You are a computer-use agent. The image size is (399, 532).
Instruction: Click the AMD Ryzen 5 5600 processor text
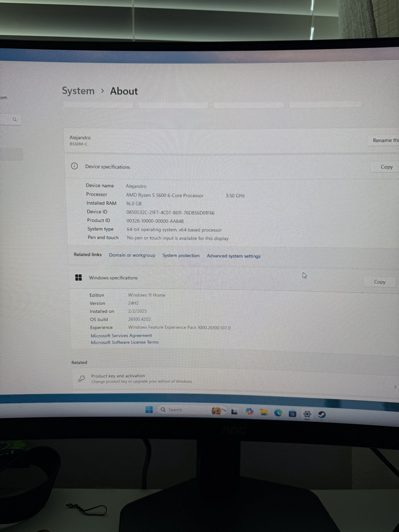click(x=165, y=195)
